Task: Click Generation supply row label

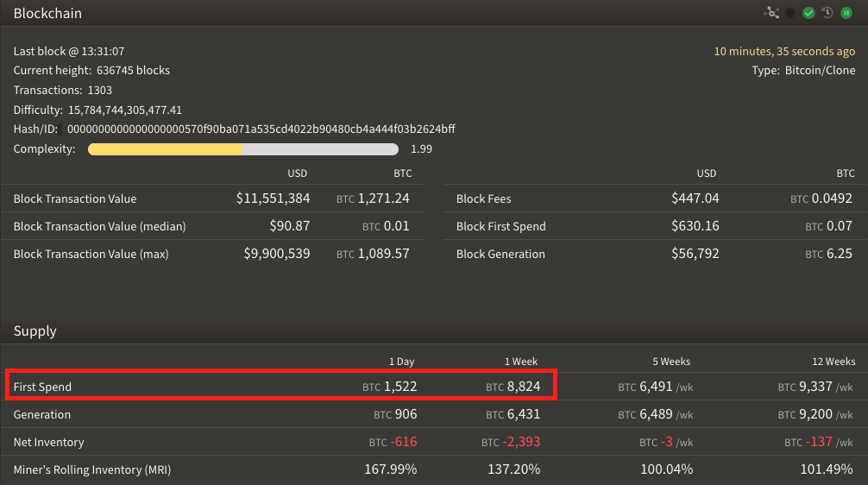Action: pyautogui.click(x=42, y=415)
